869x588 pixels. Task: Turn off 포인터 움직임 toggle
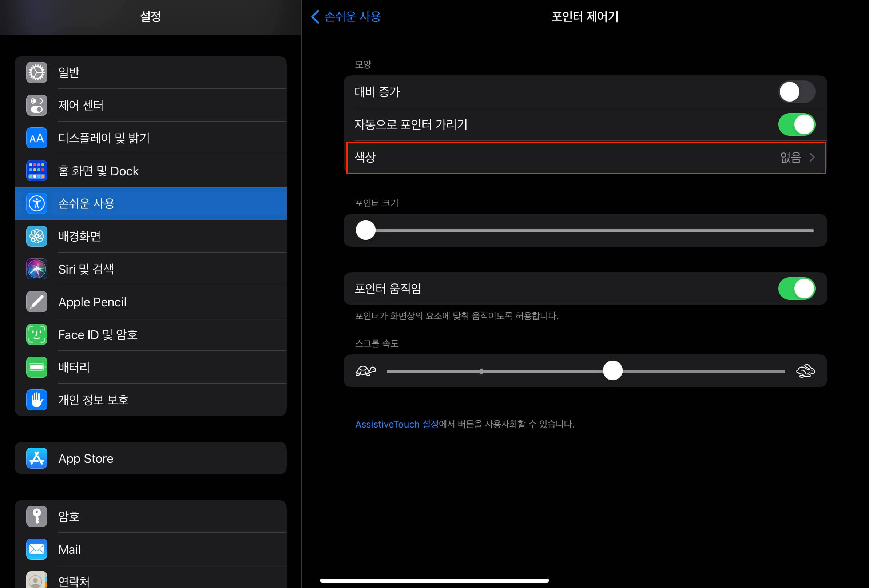[797, 289]
